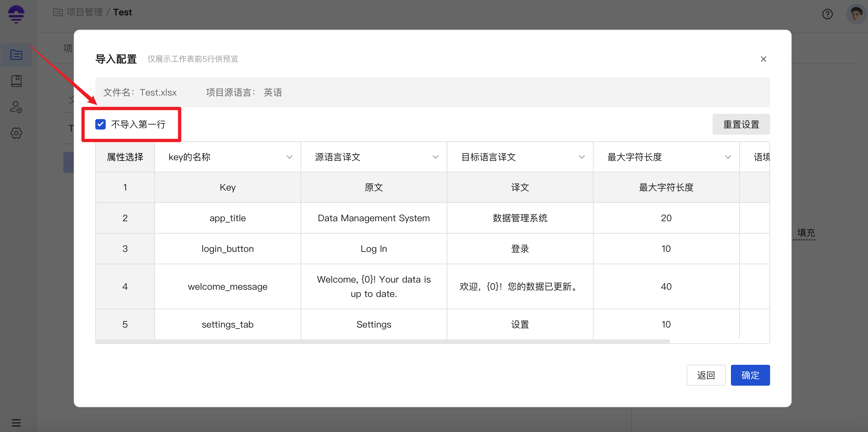Click the Test breadcrumb item
This screenshot has height=432, width=868.
(x=122, y=12)
